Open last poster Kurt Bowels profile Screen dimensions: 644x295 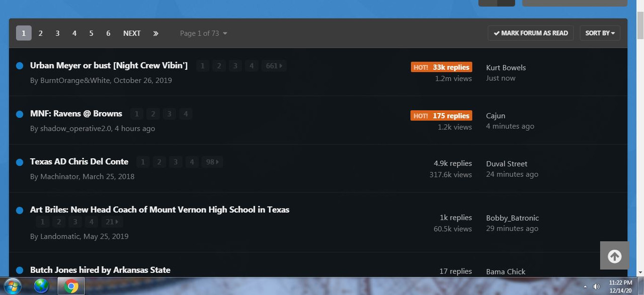tap(506, 67)
